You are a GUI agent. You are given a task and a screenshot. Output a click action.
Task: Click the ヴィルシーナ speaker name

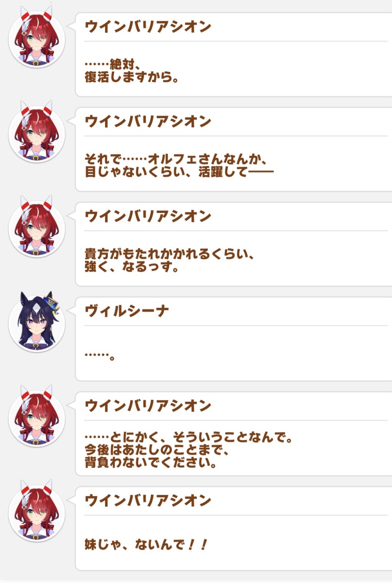(127, 311)
